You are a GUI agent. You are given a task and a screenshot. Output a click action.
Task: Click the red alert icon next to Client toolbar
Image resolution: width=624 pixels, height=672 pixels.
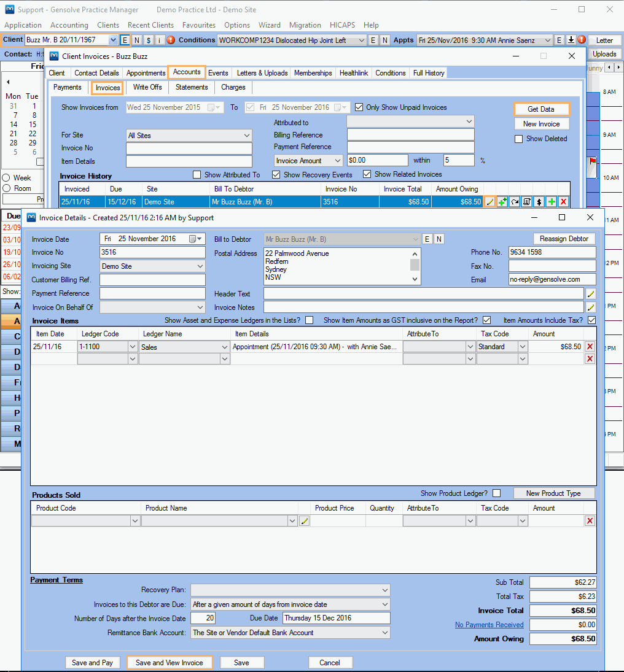[x=171, y=41]
